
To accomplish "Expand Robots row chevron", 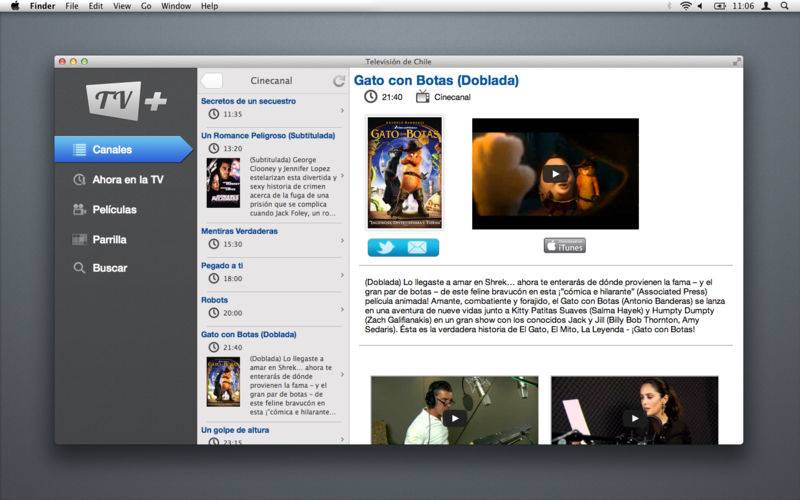I will (342, 309).
